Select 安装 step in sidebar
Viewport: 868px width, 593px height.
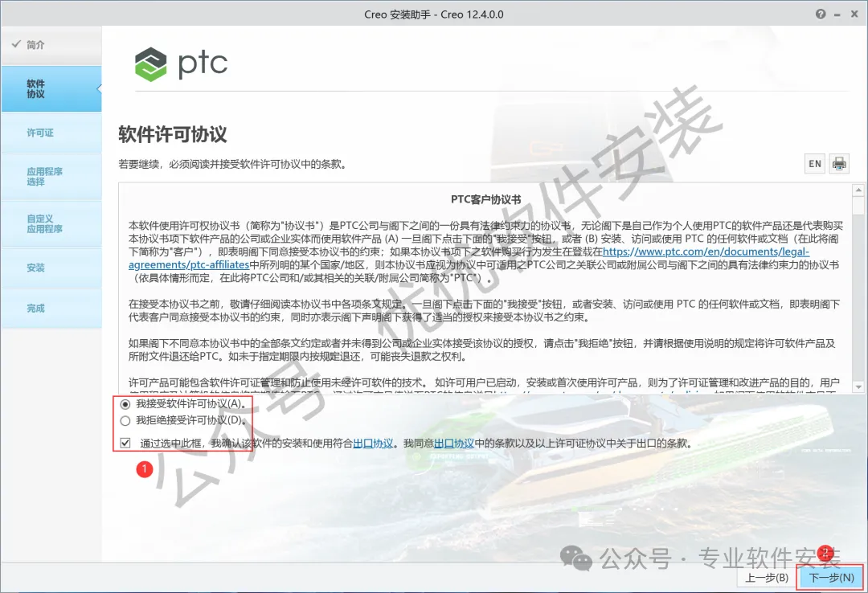click(x=51, y=268)
